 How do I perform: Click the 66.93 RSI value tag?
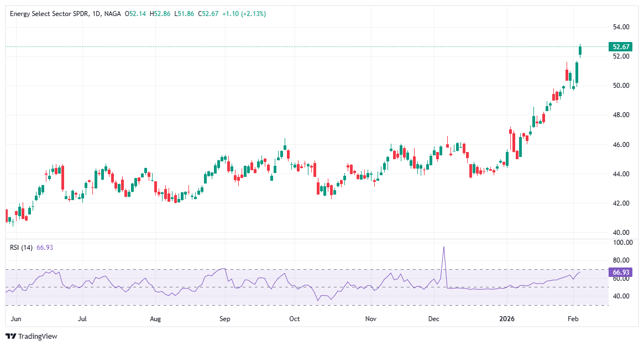tap(620, 271)
